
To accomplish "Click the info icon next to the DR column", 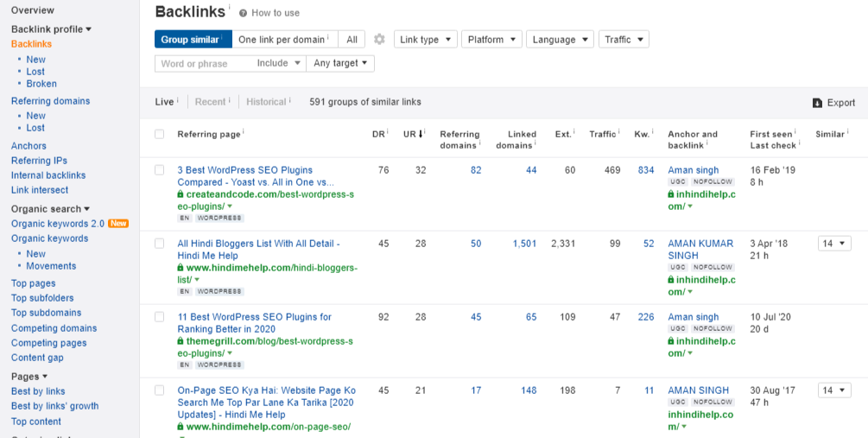I will pyautogui.click(x=388, y=131).
